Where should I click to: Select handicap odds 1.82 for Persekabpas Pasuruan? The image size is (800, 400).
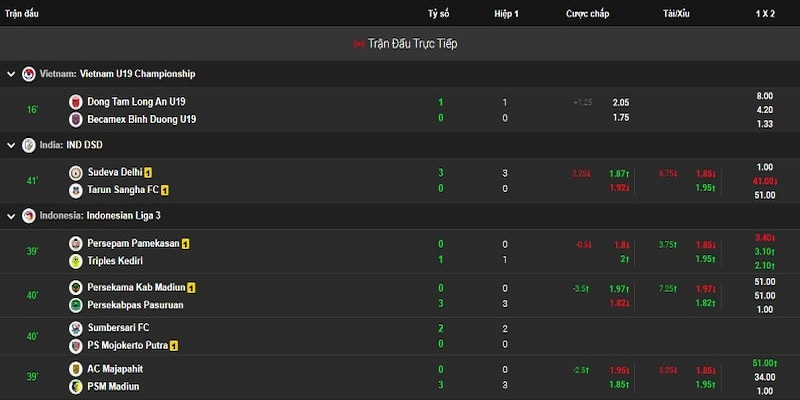619,303
